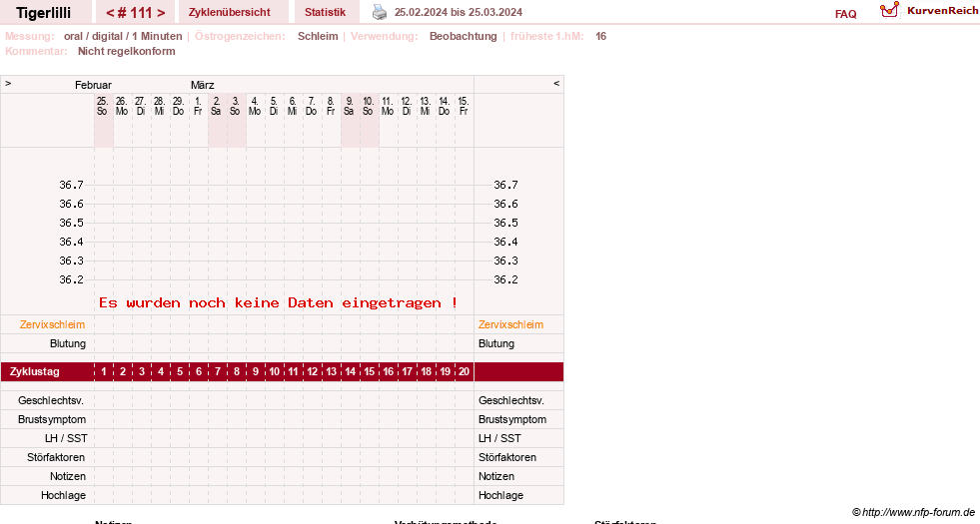Screen dimensions: 980x524
Task: Select date column 2. Sa
Action: point(216,106)
